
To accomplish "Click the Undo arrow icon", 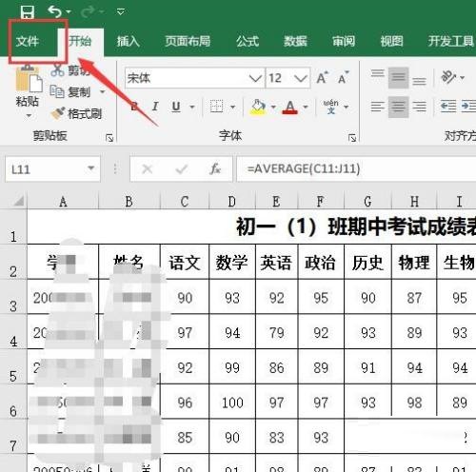I will (54, 11).
